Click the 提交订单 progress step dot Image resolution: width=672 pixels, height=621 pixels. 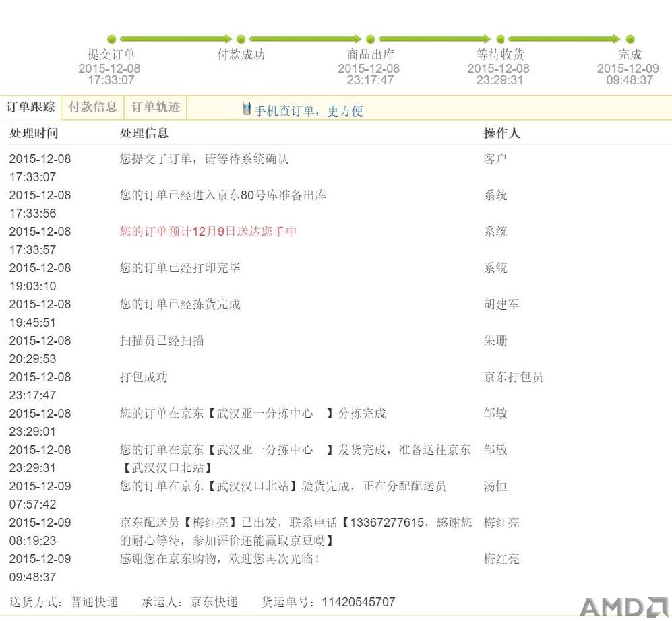pos(111,39)
